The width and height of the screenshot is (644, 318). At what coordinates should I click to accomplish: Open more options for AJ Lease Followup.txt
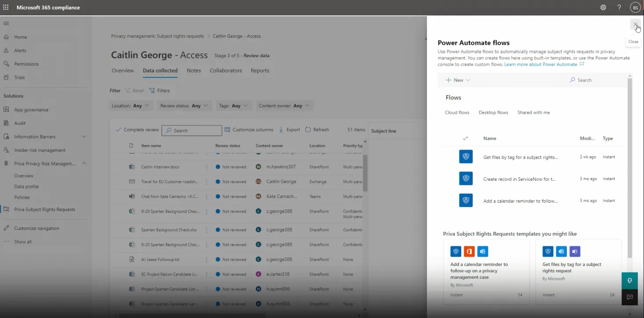pyautogui.click(x=206, y=260)
